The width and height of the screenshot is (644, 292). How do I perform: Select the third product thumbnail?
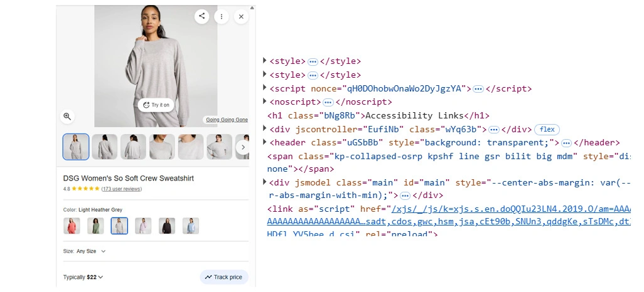(x=134, y=147)
